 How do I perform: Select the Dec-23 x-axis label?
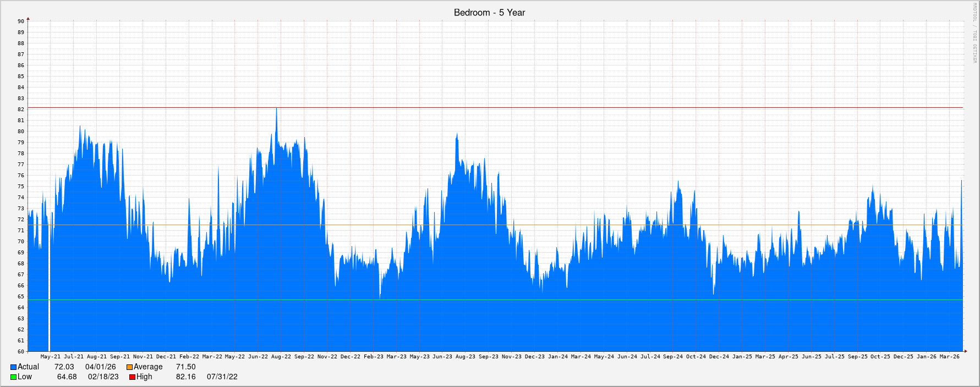click(x=534, y=357)
